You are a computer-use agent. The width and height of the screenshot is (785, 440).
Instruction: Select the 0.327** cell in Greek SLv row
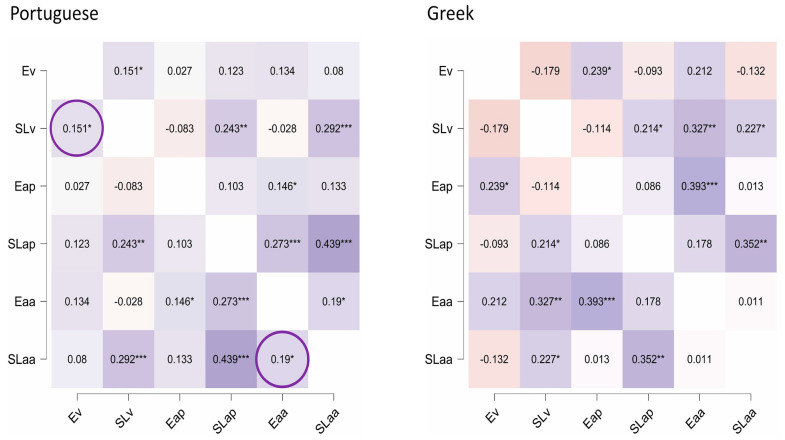point(699,129)
